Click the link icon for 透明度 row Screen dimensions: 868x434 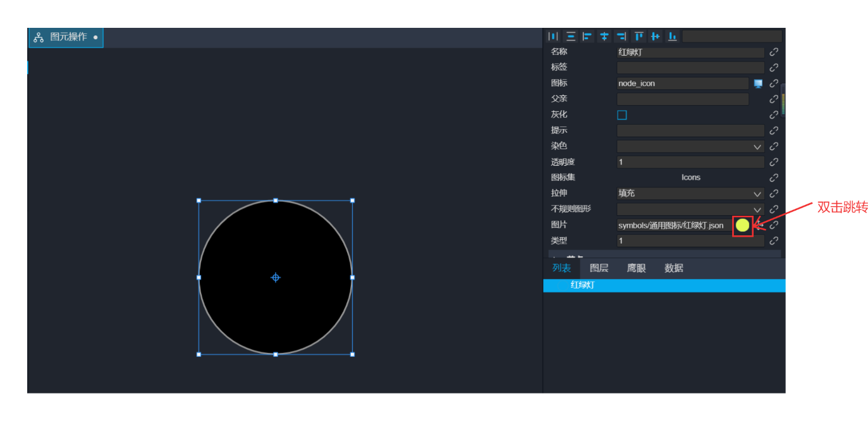[774, 162]
